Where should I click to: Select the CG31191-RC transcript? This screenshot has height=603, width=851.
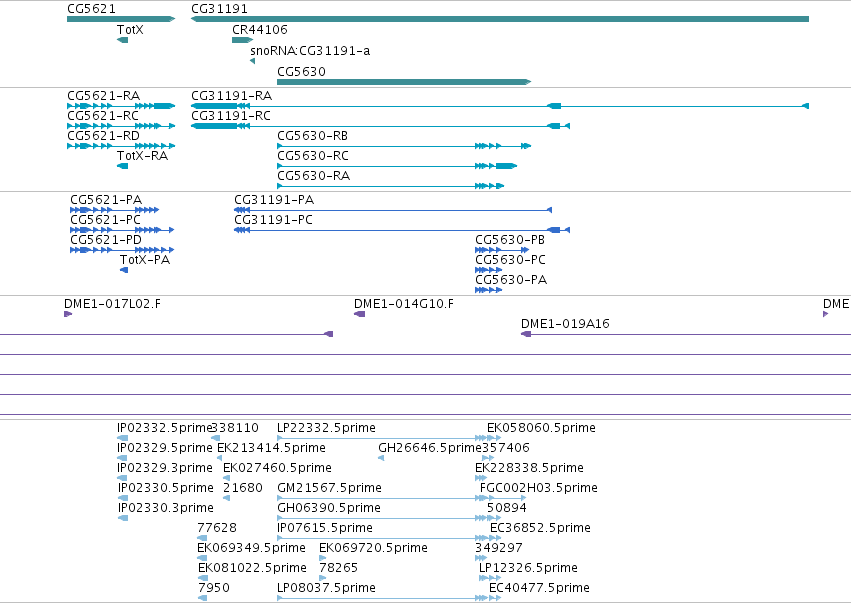pos(380,126)
